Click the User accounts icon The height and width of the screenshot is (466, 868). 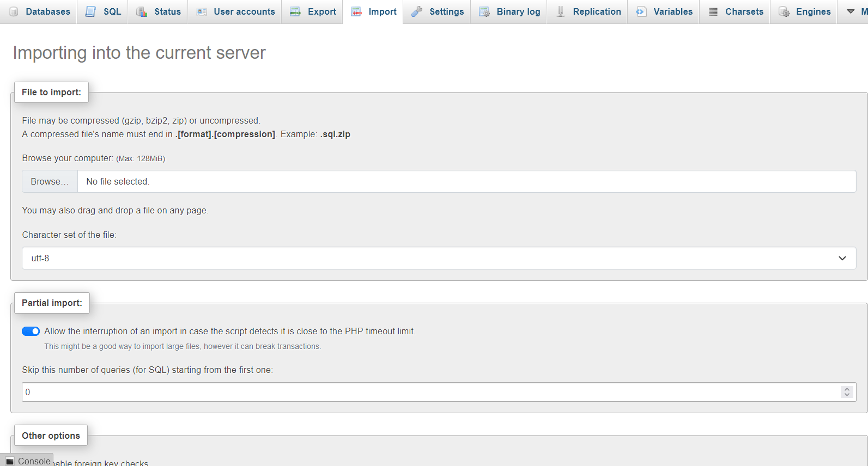(x=202, y=11)
